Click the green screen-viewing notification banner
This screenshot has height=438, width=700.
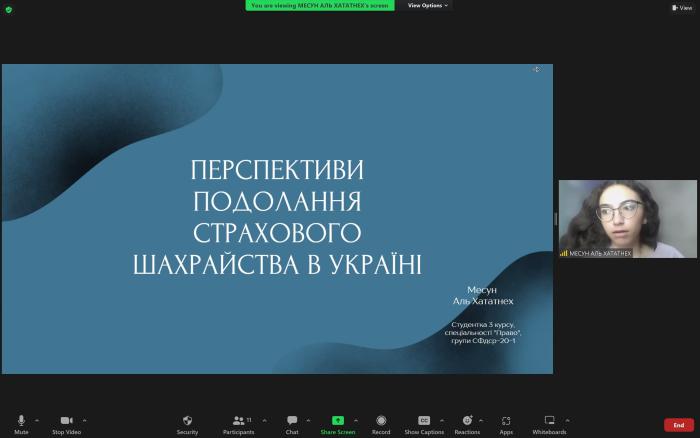click(x=320, y=5)
